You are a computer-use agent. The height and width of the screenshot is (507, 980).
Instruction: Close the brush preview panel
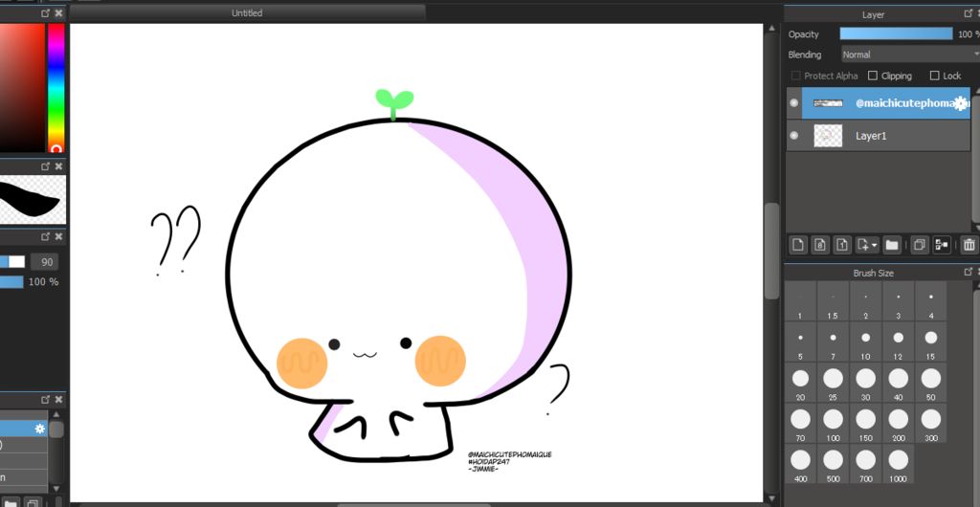[x=58, y=166]
